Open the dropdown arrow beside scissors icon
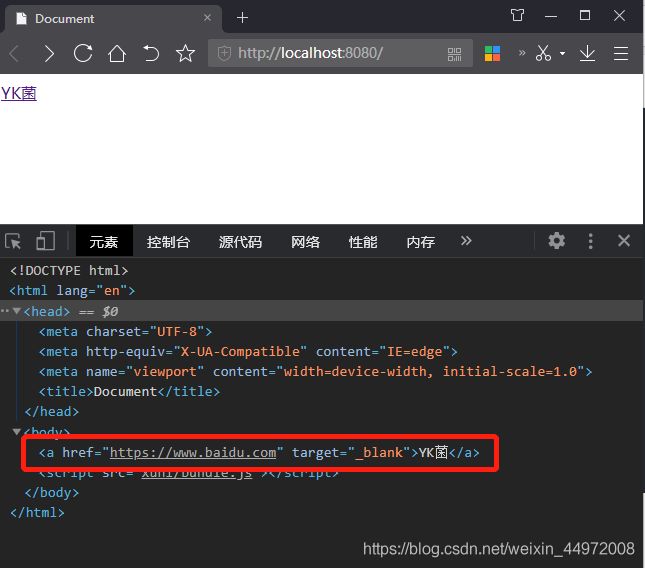645x568 pixels. (x=562, y=53)
